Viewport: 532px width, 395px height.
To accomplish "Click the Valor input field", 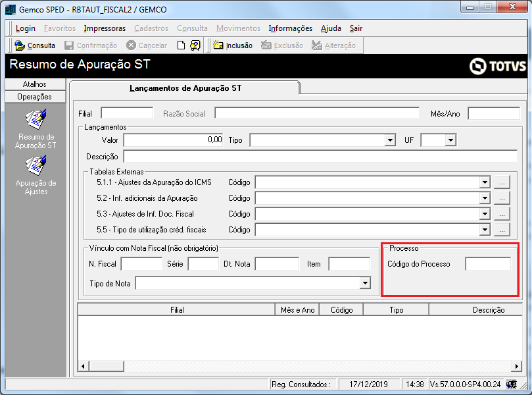I will [x=173, y=140].
